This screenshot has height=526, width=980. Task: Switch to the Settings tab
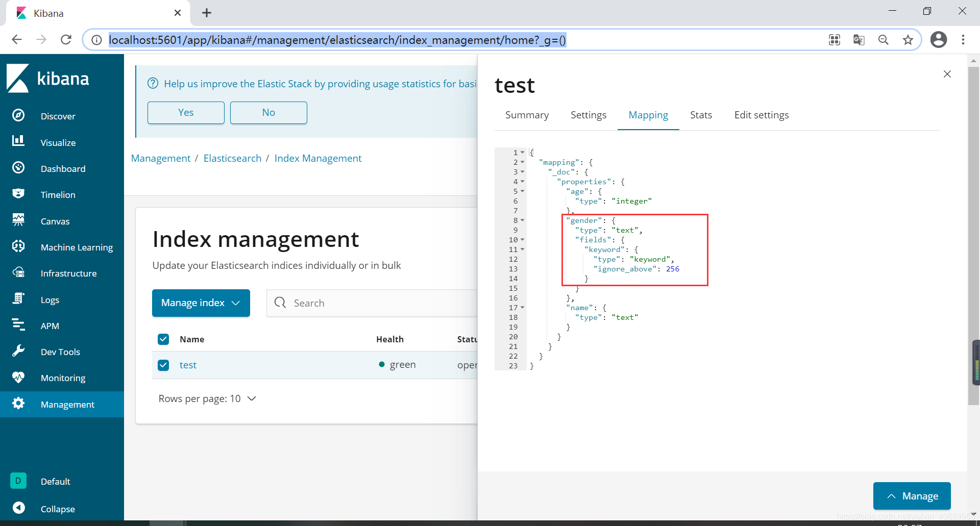point(589,115)
